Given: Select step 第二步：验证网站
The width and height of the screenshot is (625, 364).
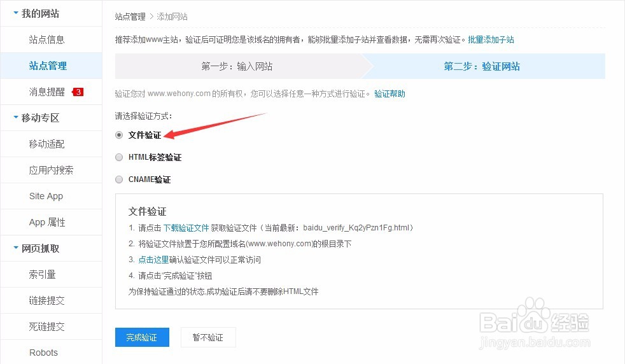Looking at the screenshot, I should [482, 66].
